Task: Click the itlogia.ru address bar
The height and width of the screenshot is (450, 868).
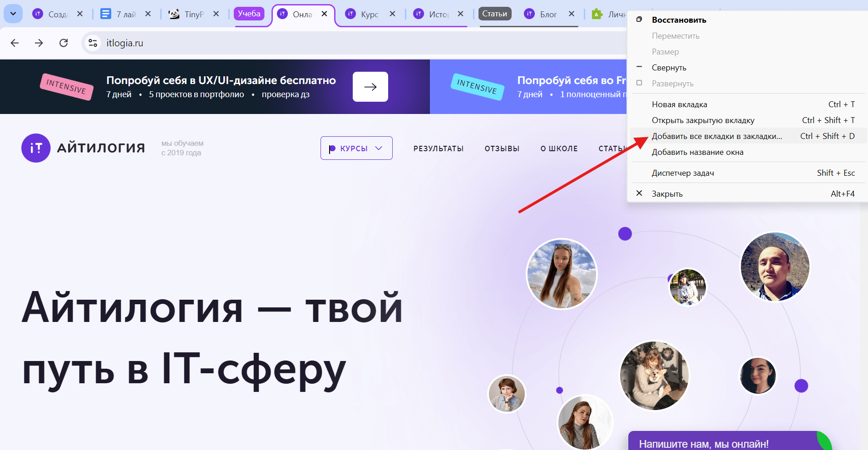Action: [354, 43]
